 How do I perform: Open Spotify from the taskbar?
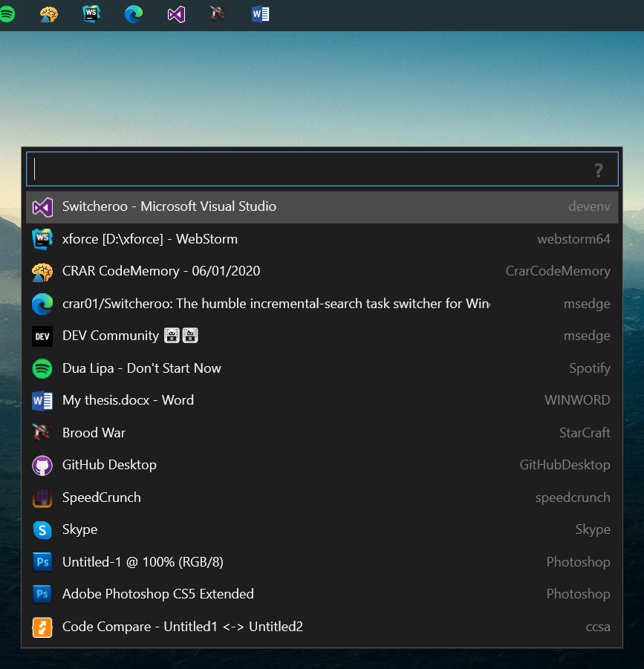(7, 15)
